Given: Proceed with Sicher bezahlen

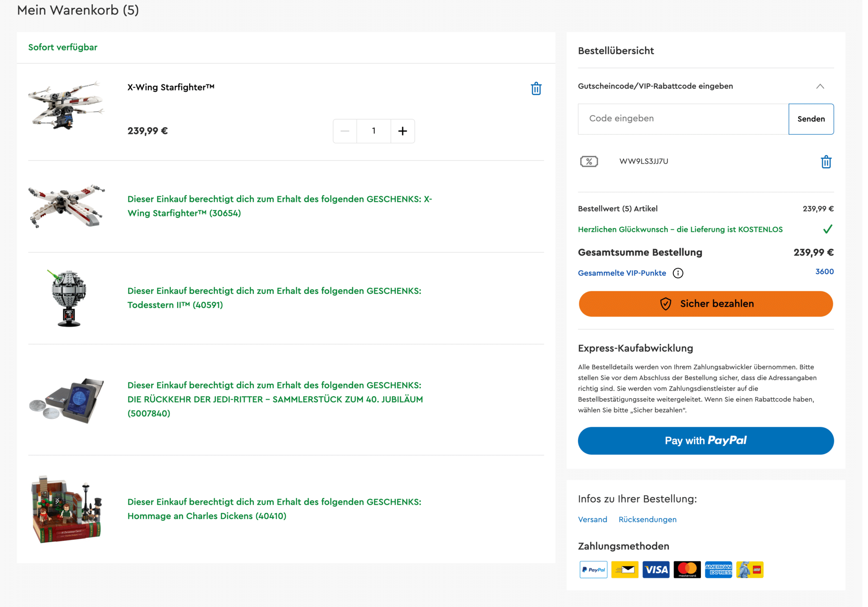Looking at the screenshot, I should coord(706,304).
